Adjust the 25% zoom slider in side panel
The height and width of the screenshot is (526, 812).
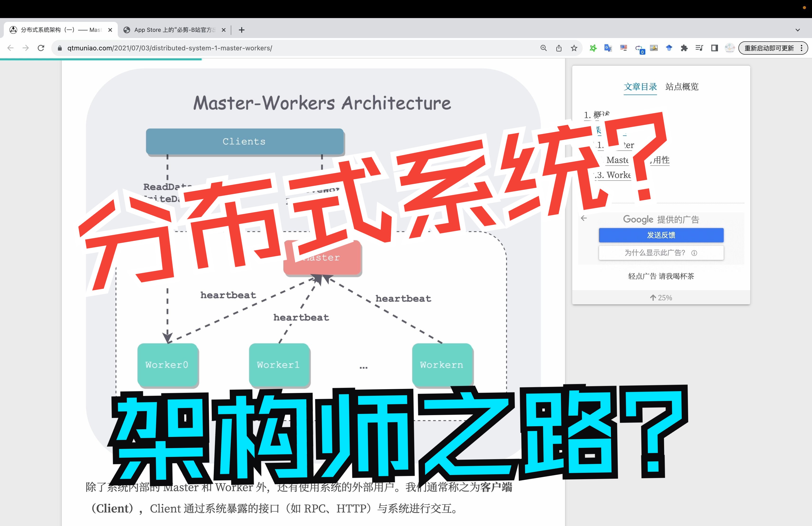659,297
